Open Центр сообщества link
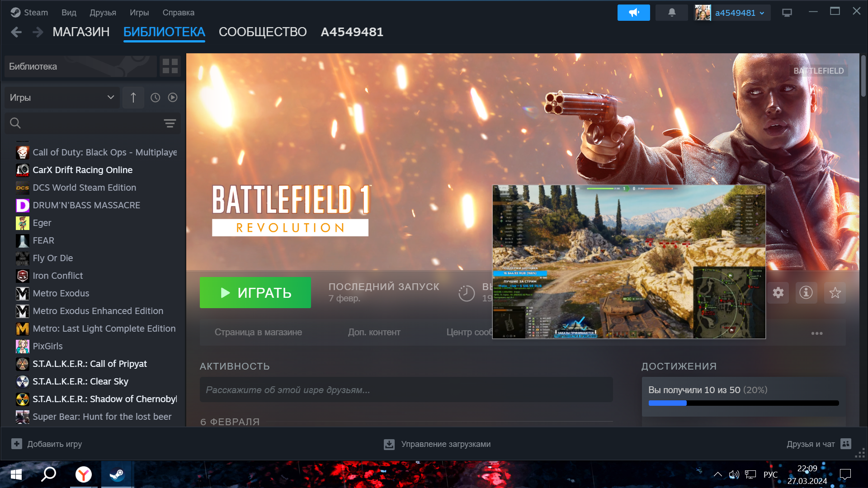Viewport: 868px width, 488px height. pyautogui.click(x=469, y=332)
